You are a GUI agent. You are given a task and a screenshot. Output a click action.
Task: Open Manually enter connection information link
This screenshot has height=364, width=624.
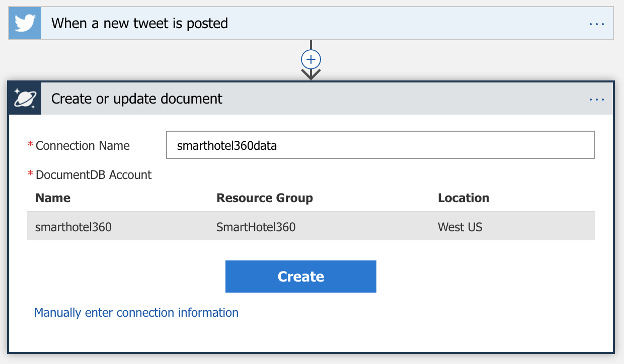[136, 313]
